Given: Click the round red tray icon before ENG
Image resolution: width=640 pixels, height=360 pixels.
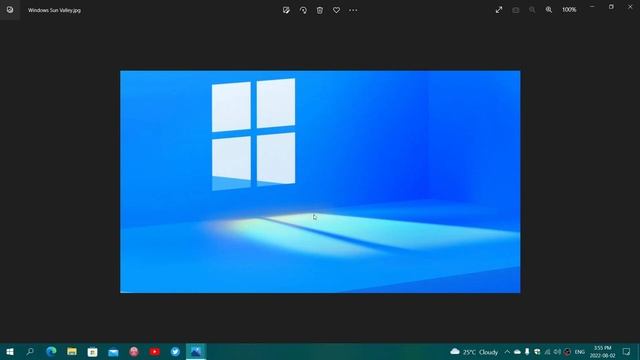Looking at the screenshot, I should point(567,352).
